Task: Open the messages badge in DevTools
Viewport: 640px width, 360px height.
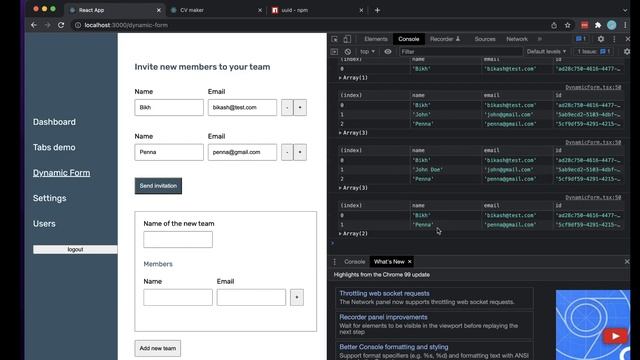Action: click(581, 39)
